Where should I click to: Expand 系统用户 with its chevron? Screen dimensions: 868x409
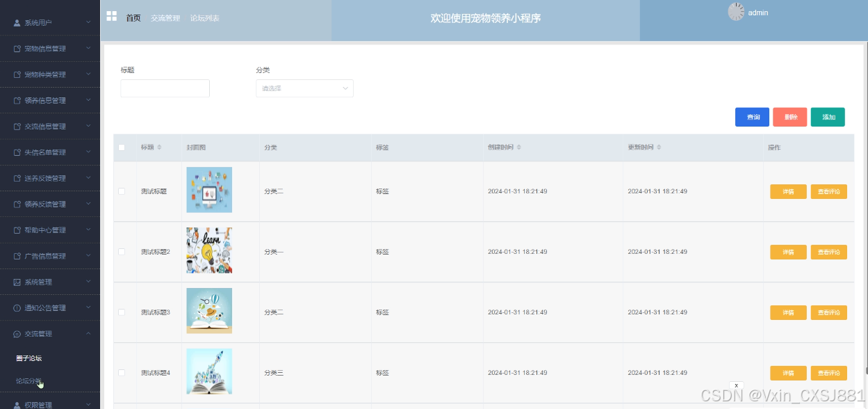point(88,23)
